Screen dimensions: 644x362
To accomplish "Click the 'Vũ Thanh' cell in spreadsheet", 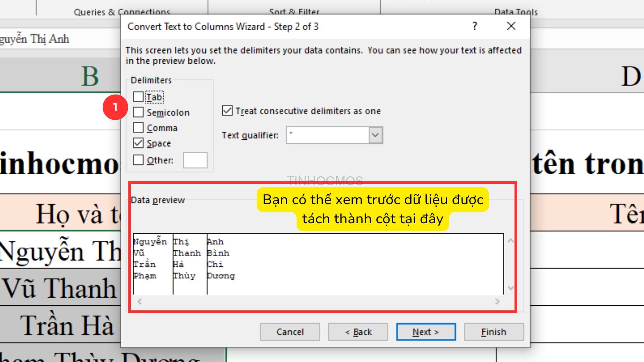I will point(60,287).
